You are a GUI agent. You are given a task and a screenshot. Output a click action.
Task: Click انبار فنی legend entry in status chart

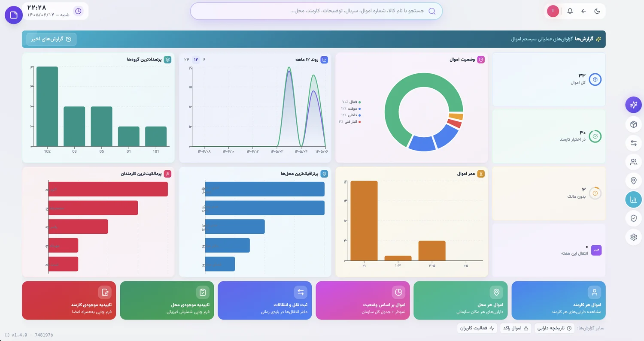tap(349, 122)
